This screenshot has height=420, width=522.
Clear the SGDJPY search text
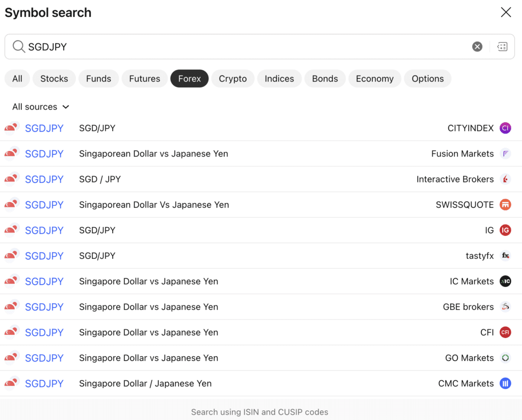pos(477,46)
